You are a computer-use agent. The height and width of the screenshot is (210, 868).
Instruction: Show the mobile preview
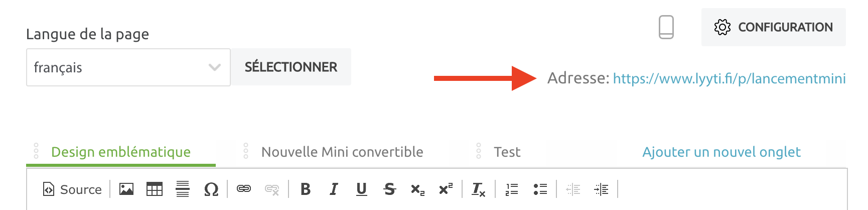click(666, 27)
